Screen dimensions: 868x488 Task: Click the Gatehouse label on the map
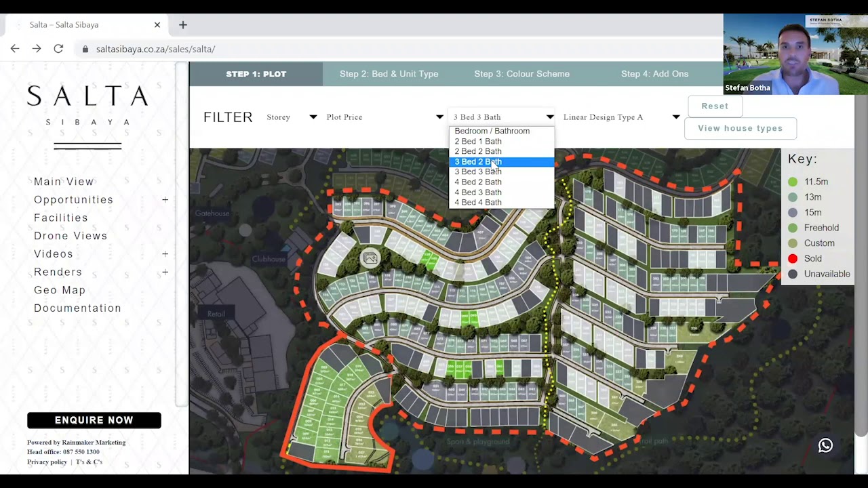pyautogui.click(x=212, y=213)
